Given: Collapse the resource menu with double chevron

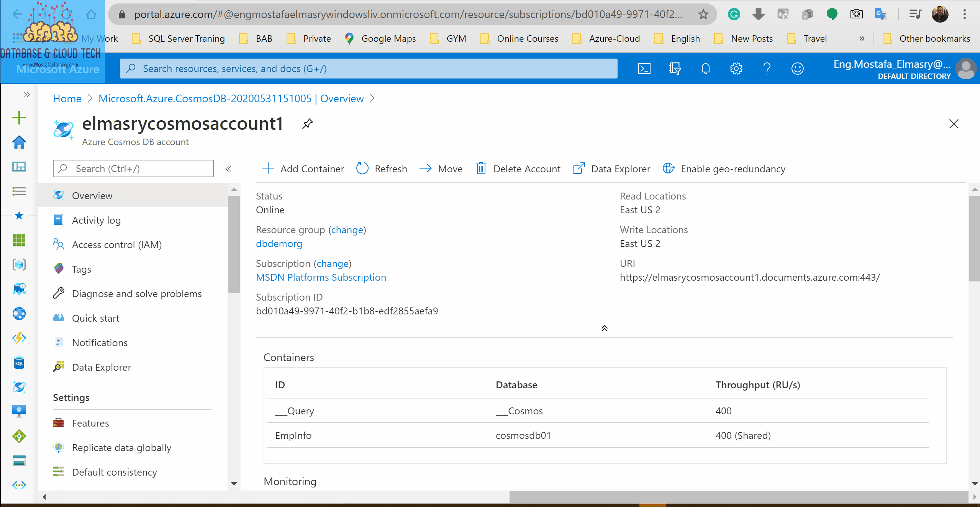Looking at the screenshot, I should [x=228, y=169].
